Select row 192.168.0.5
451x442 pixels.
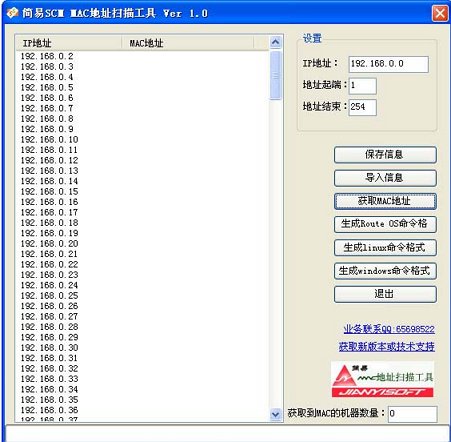[142, 88]
